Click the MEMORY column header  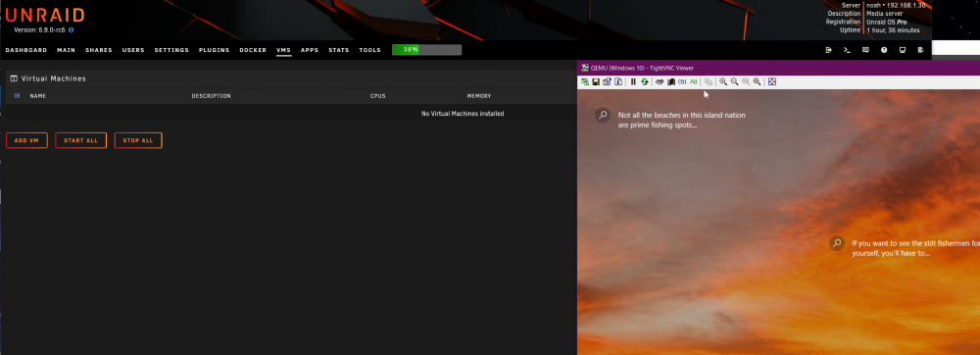pos(479,96)
